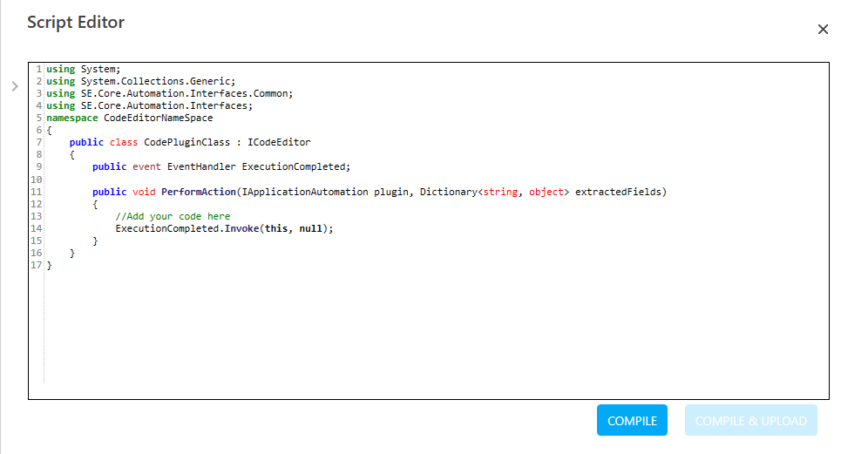Image resolution: width=868 pixels, height=454 pixels.
Task: Place cursor on the 'using System;' line
Action: (x=83, y=69)
